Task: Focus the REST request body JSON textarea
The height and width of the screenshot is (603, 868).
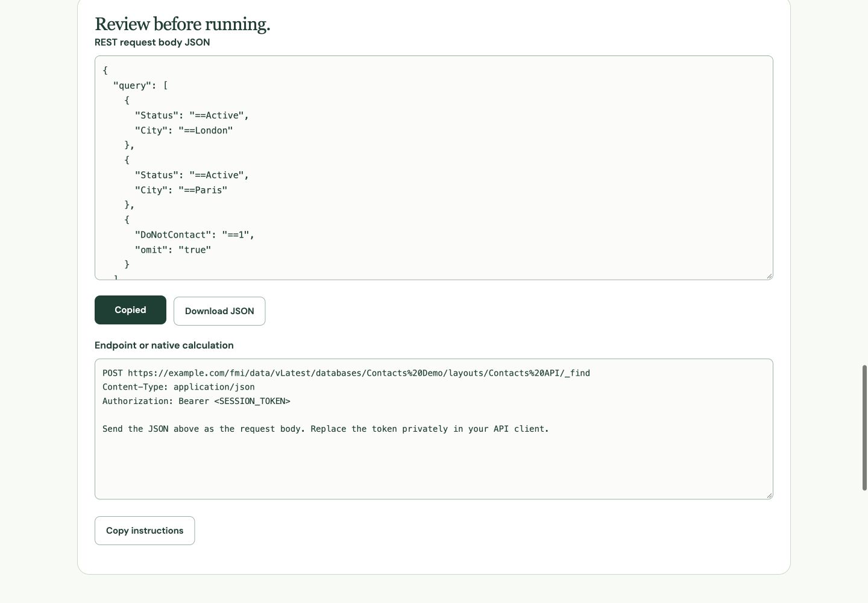Action: (x=434, y=168)
